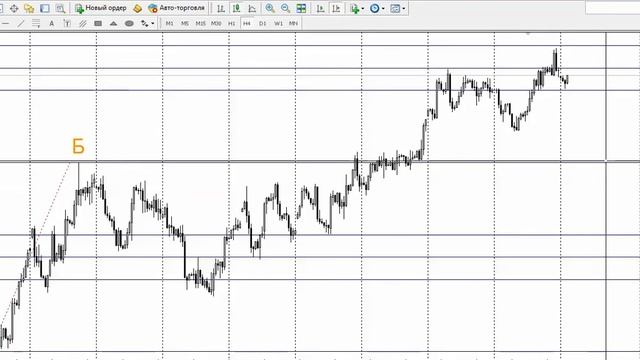Click the search field at top right
The width and height of the screenshot is (640, 360).
[612, 8]
